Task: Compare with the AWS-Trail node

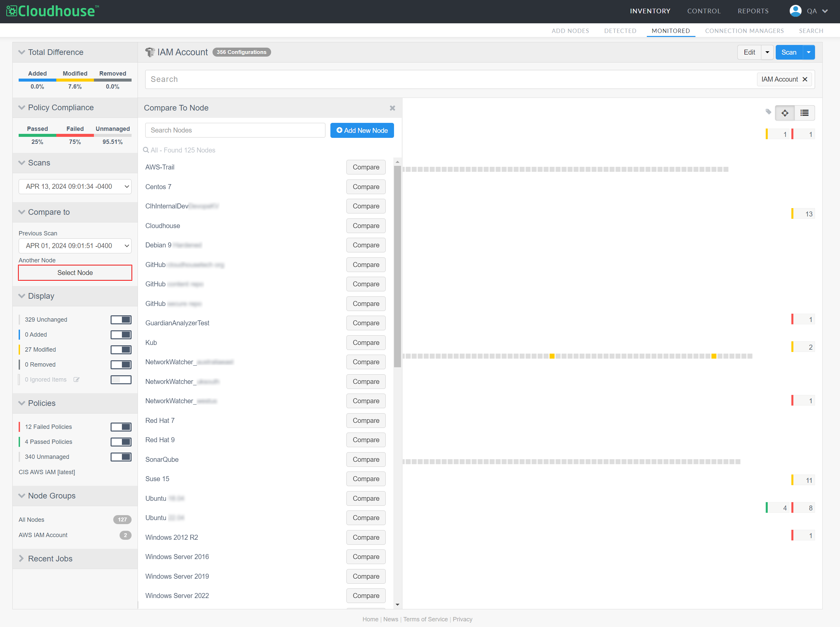Action: coord(366,167)
